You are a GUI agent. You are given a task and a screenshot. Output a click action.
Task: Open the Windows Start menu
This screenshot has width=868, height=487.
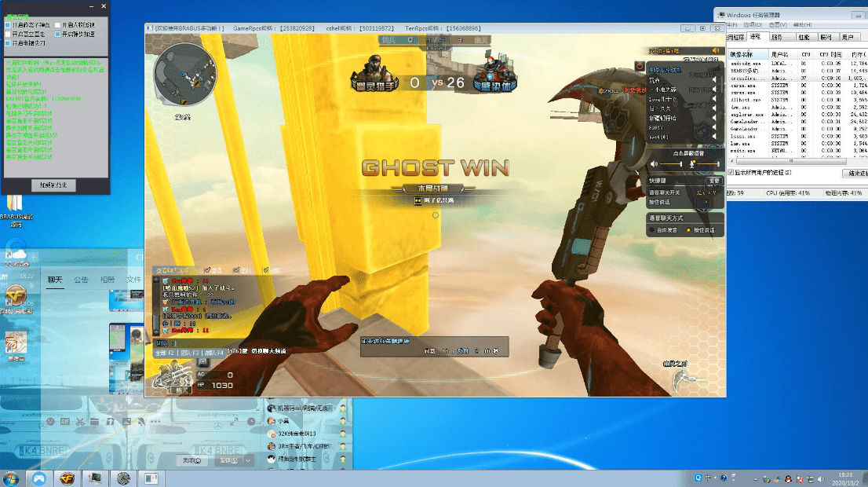(10, 478)
